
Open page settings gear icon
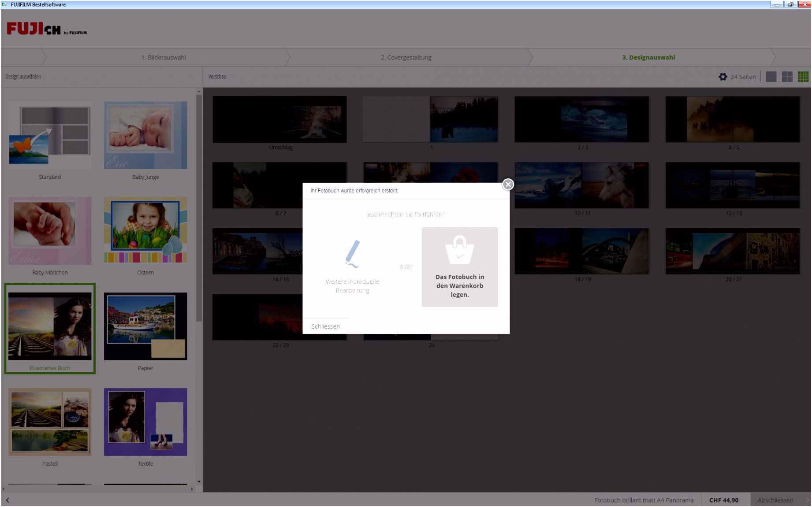coord(723,77)
